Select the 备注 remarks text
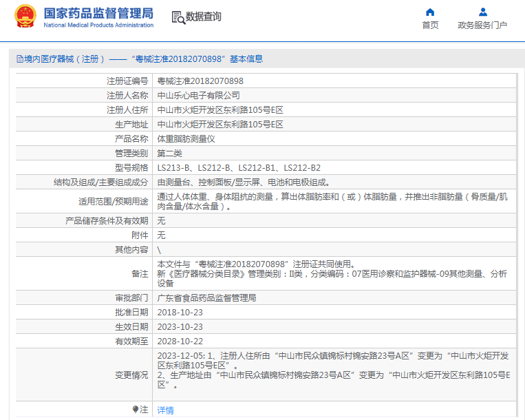 tap(332, 273)
